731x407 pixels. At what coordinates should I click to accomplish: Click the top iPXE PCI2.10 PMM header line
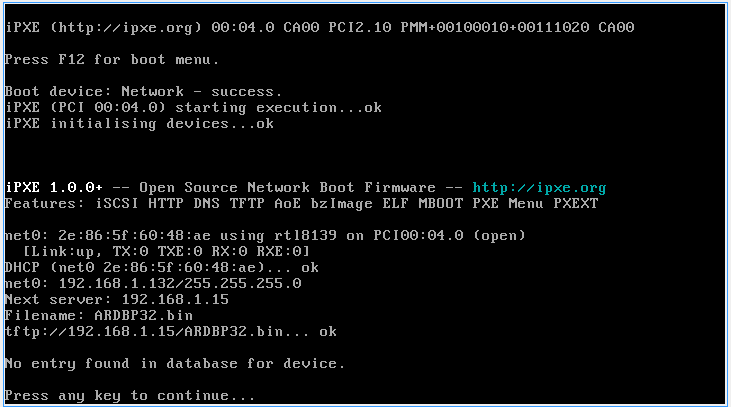click(x=318, y=28)
